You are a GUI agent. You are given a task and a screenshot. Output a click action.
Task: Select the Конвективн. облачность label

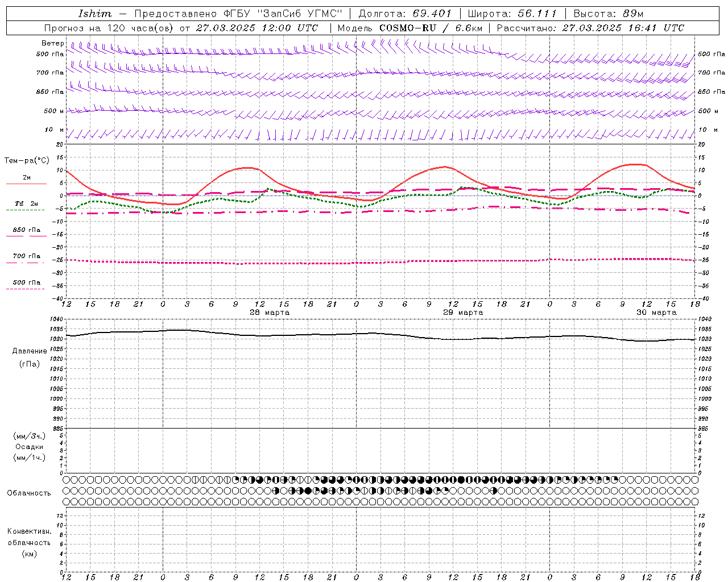point(30,537)
